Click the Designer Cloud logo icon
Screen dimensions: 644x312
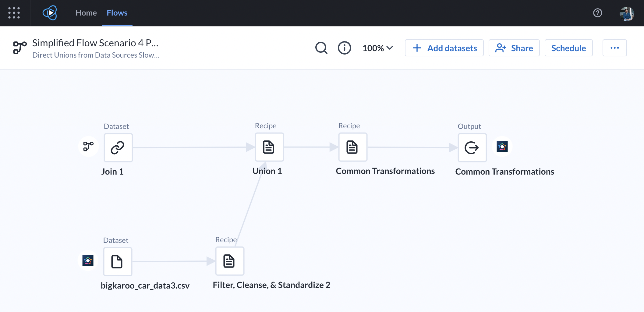point(50,13)
